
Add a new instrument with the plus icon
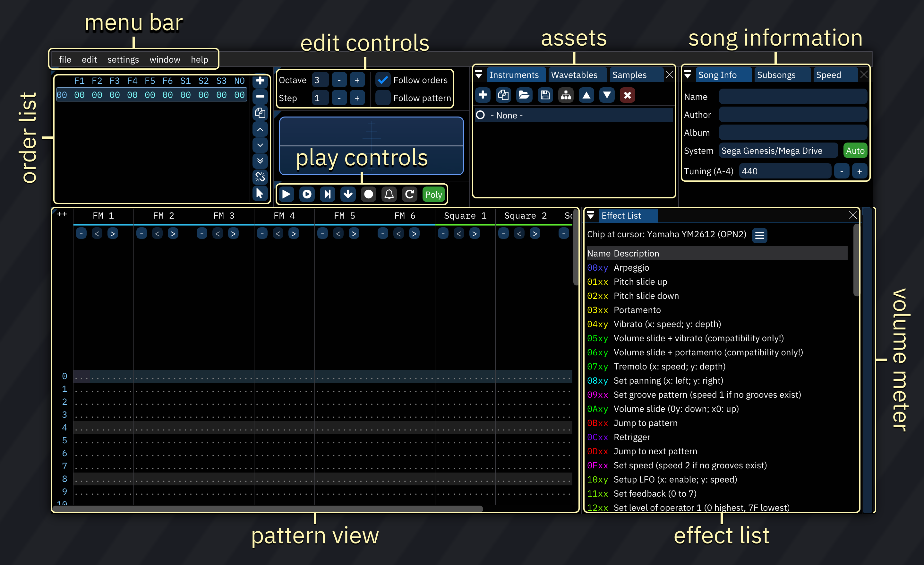click(483, 95)
